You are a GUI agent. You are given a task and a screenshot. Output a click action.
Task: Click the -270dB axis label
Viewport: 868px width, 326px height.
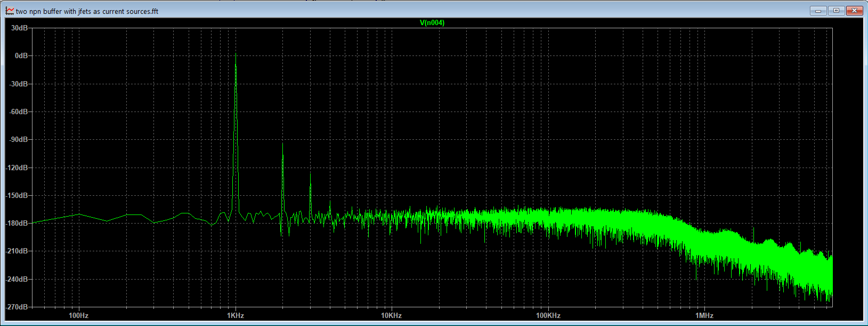[x=17, y=307]
